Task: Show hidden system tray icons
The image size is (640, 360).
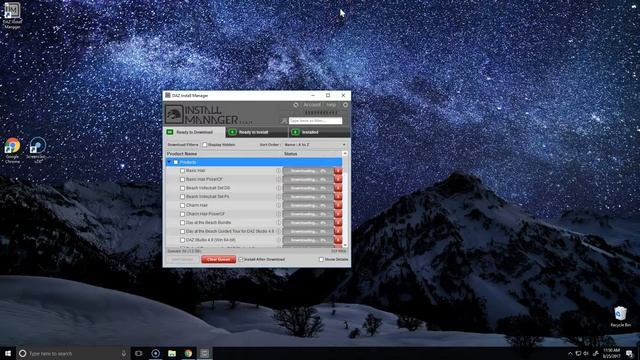Action: click(570, 353)
